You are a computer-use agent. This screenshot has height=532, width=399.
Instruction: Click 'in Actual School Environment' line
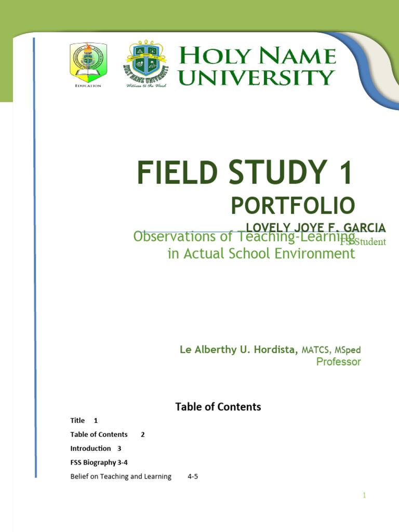261,254
